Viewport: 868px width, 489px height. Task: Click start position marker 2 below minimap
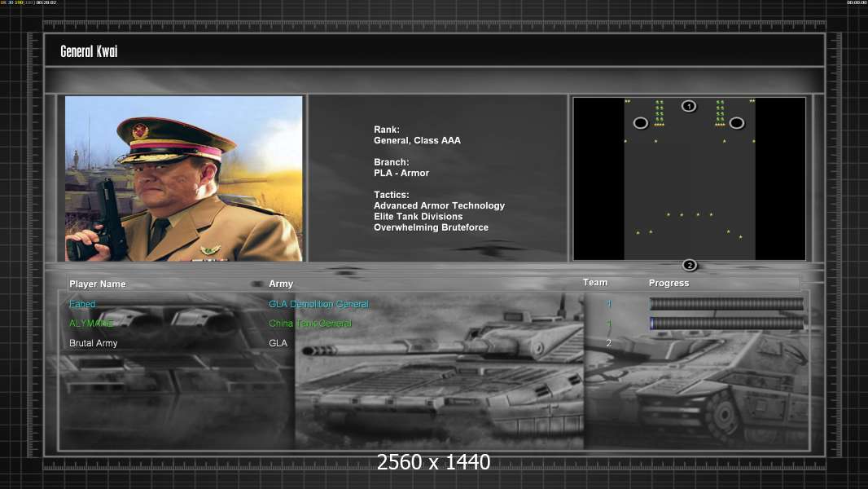pyautogui.click(x=690, y=265)
